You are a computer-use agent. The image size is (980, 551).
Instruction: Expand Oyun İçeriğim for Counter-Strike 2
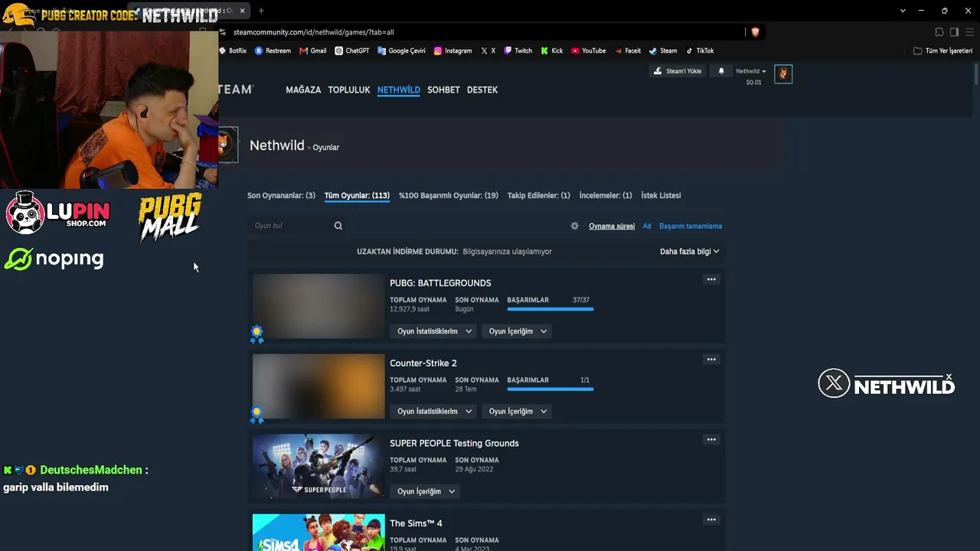point(518,412)
